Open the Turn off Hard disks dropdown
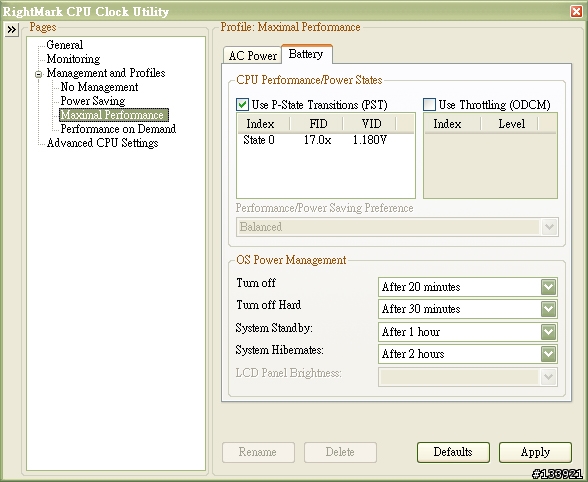This screenshot has height=482, width=588. (548, 309)
